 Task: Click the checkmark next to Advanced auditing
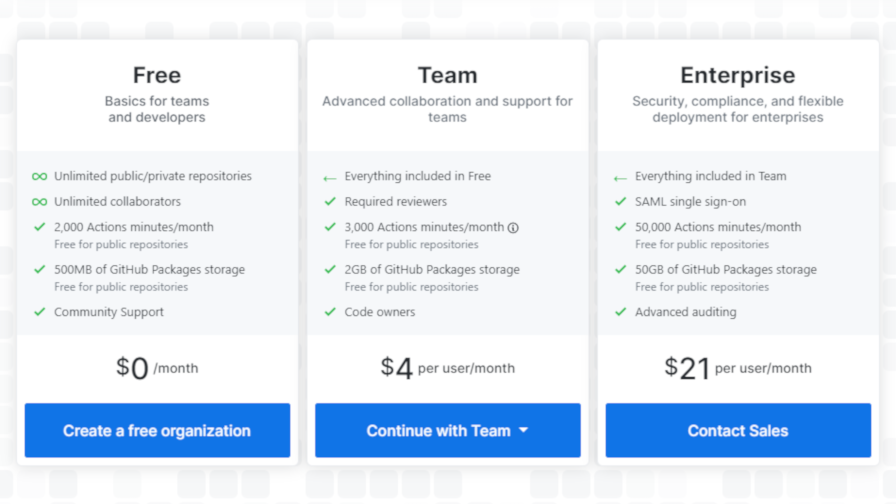pos(621,311)
